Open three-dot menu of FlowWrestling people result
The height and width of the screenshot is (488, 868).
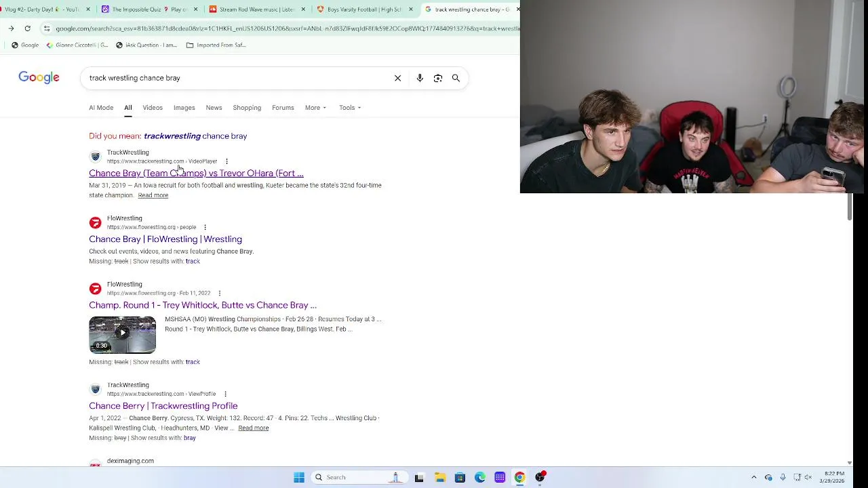coord(205,227)
